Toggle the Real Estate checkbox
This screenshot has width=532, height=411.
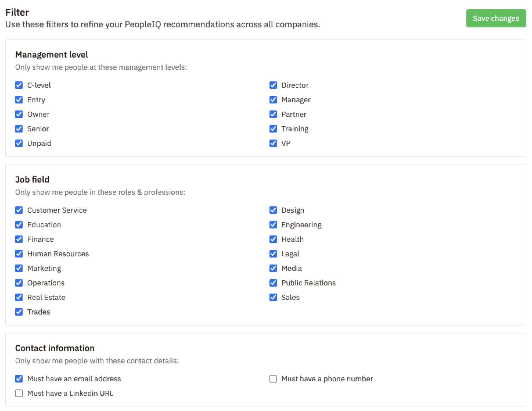pos(19,297)
